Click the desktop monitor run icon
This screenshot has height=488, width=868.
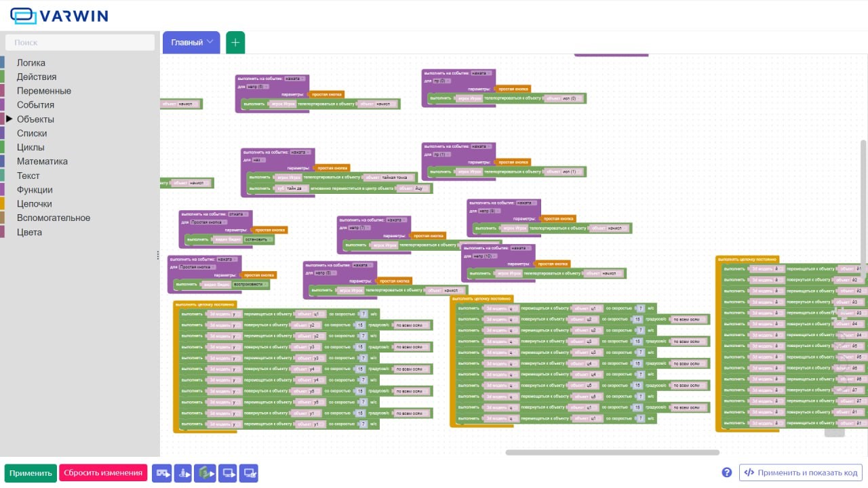[x=227, y=473]
